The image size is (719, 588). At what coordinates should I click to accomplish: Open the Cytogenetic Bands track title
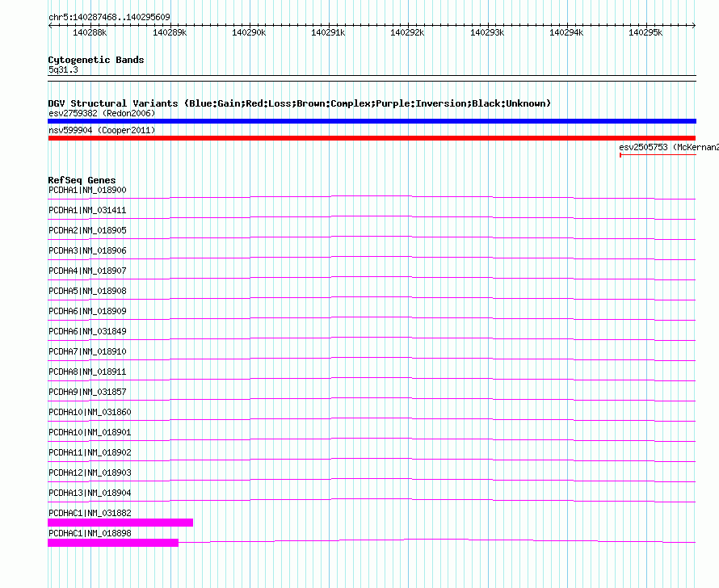(x=96, y=60)
